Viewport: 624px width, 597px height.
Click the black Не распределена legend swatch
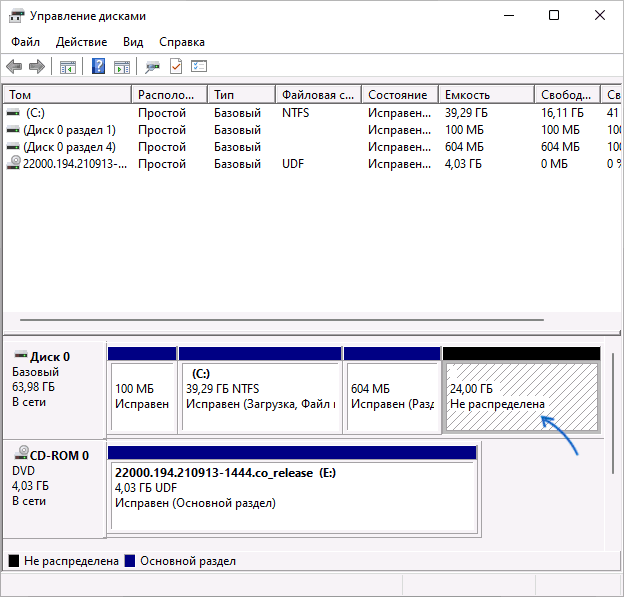pyautogui.click(x=13, y=561)
